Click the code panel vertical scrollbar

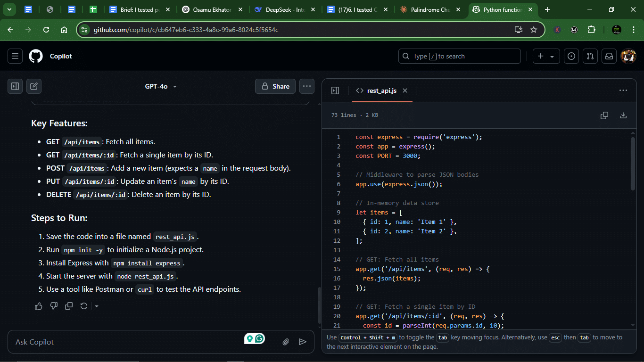pyautogui.click(x=633, y=163)
